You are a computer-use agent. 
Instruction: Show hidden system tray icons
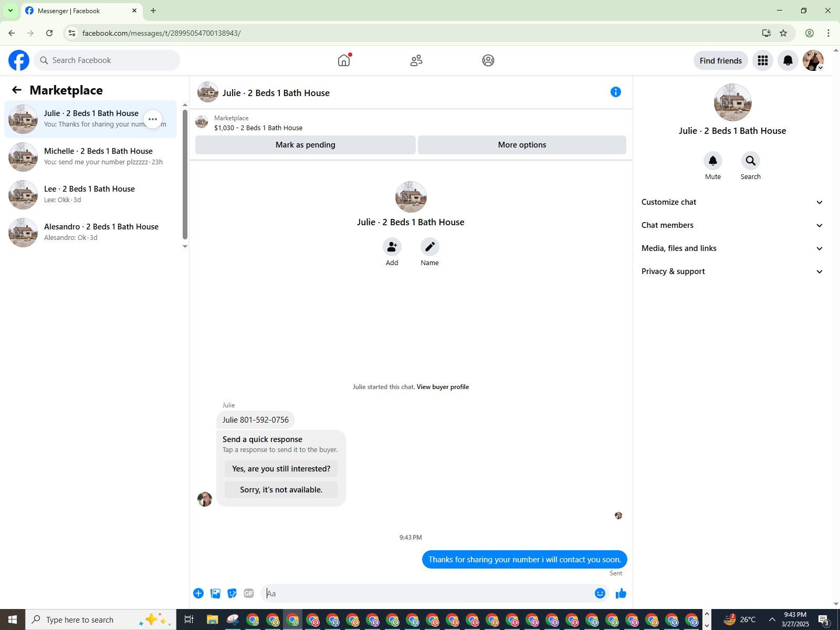772,619
